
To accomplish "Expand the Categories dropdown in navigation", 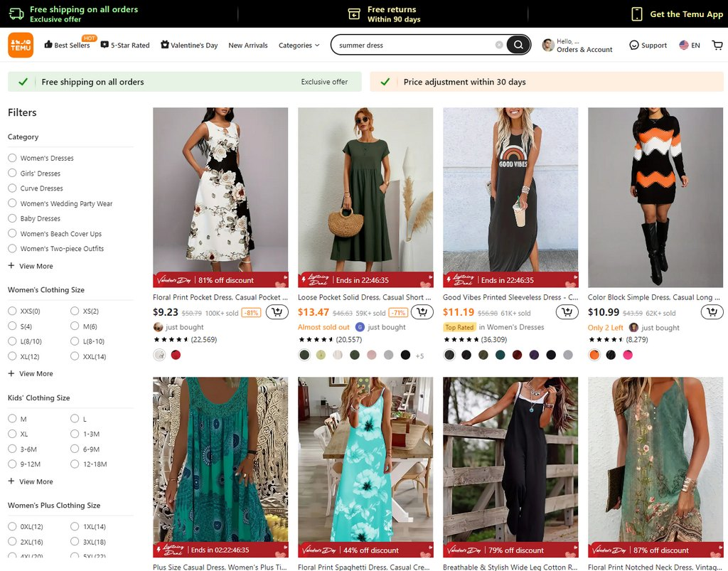I will [299, 46].
